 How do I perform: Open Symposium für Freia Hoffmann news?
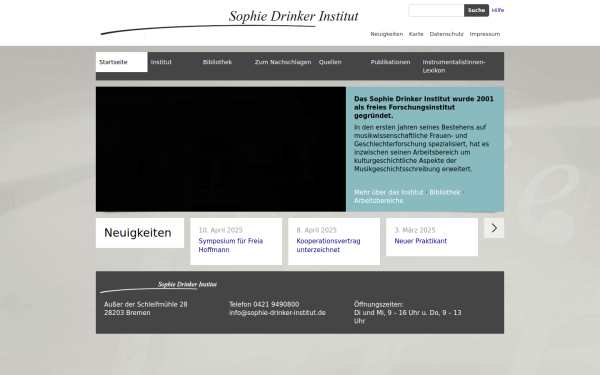pyautogui.click(x=231, y=245)
